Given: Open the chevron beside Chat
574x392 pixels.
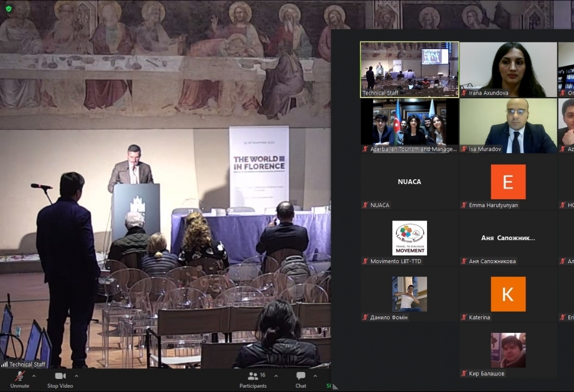Looking at the screenshot, I should pos(315,376).
